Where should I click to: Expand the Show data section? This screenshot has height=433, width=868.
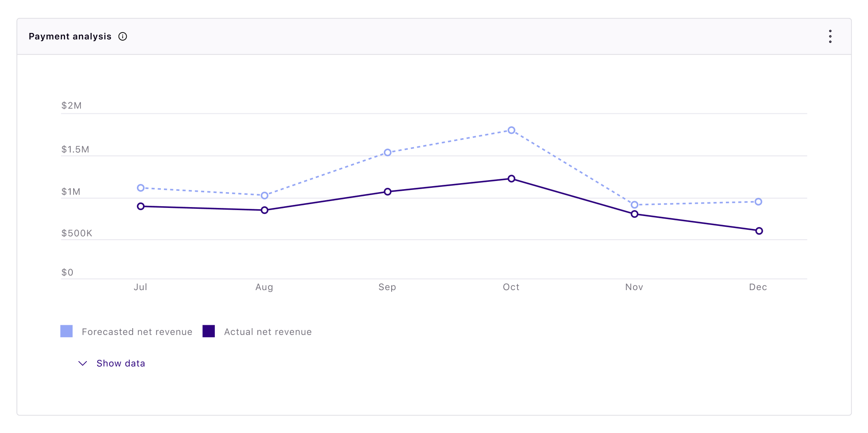pyautogui.click(x=121, y=363)
